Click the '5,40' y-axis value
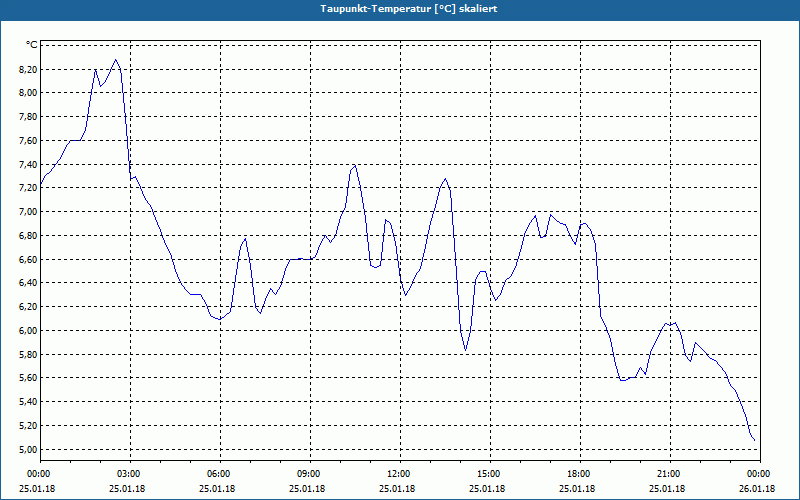The image size is (800, 500). [28, 402]
